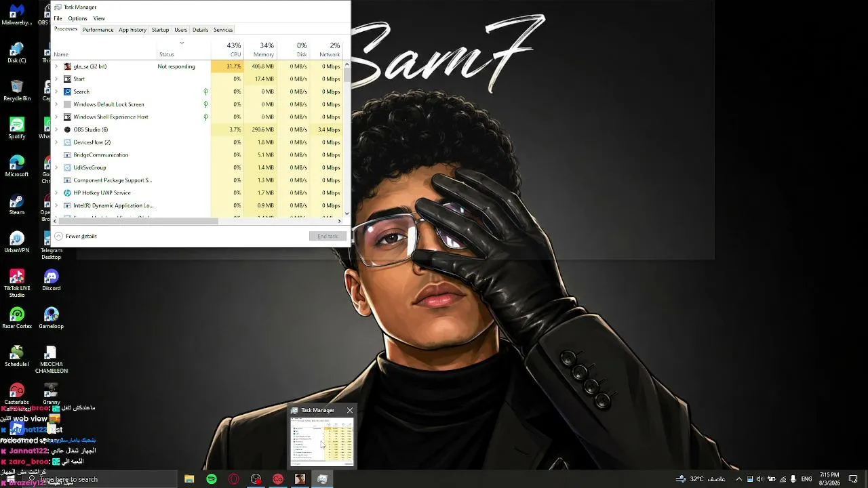Open the Steam desktop shortcut
Image resolution: width=868 pixels, height=488 pixels.
(16, 205)
